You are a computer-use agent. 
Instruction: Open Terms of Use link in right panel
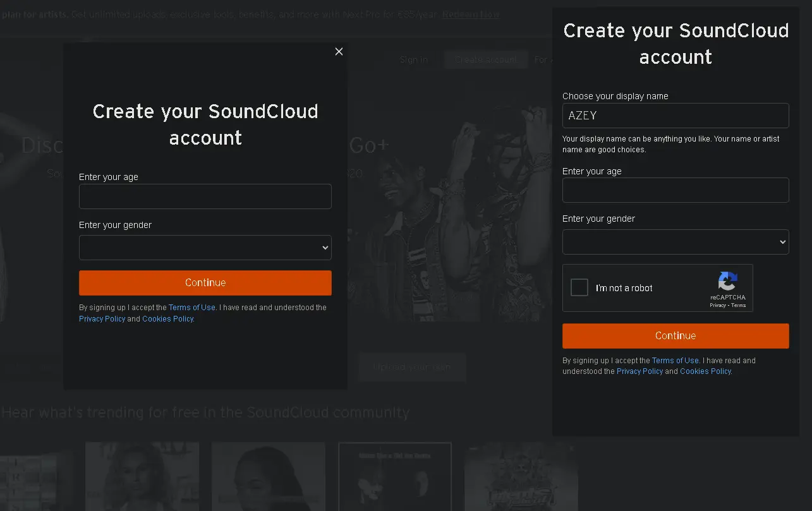[x=676, y=361]
